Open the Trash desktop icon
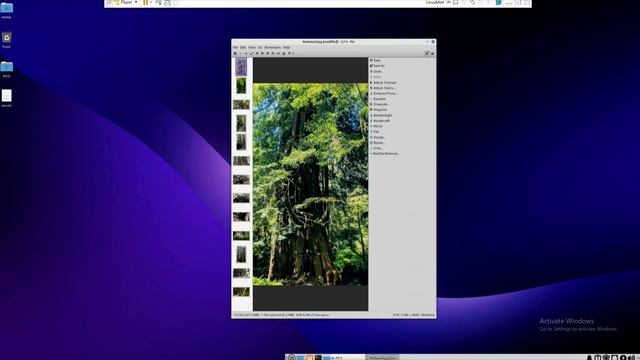 (7, 40)
